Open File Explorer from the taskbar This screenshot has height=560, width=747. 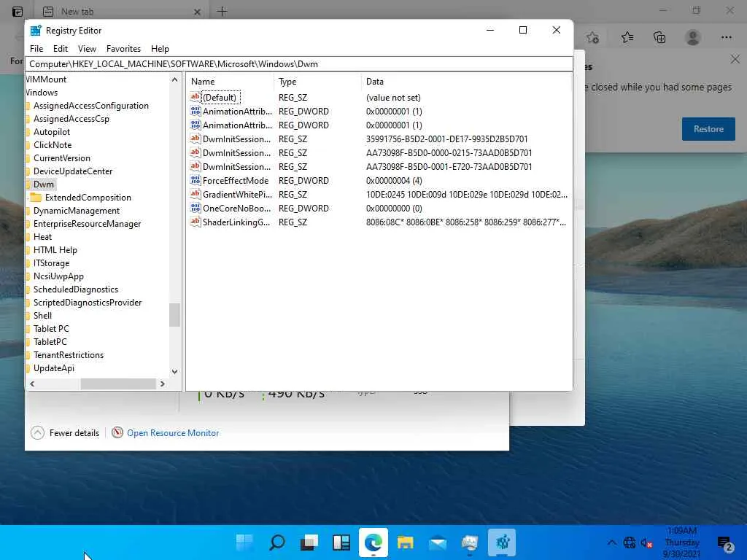(x=406, y=542)
